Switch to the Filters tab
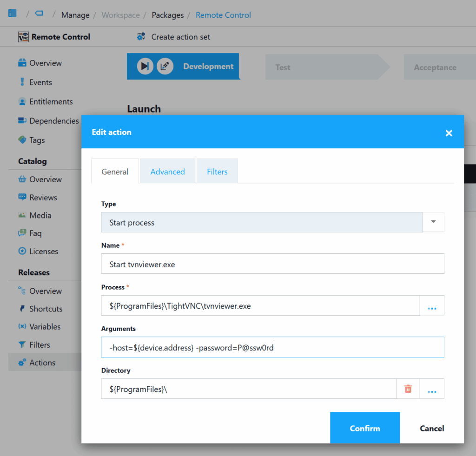The height and width of the screenshot is (456, 476). point(217,171)
